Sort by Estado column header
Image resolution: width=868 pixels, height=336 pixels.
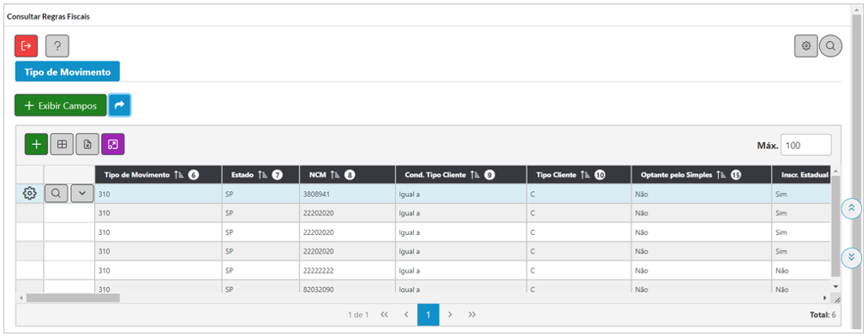point(260,174)
